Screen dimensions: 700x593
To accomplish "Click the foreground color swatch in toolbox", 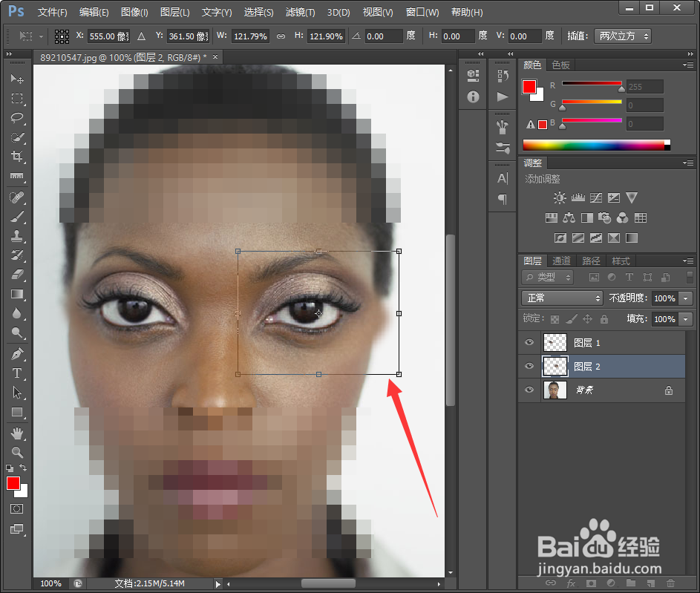I will click(13, 483).
